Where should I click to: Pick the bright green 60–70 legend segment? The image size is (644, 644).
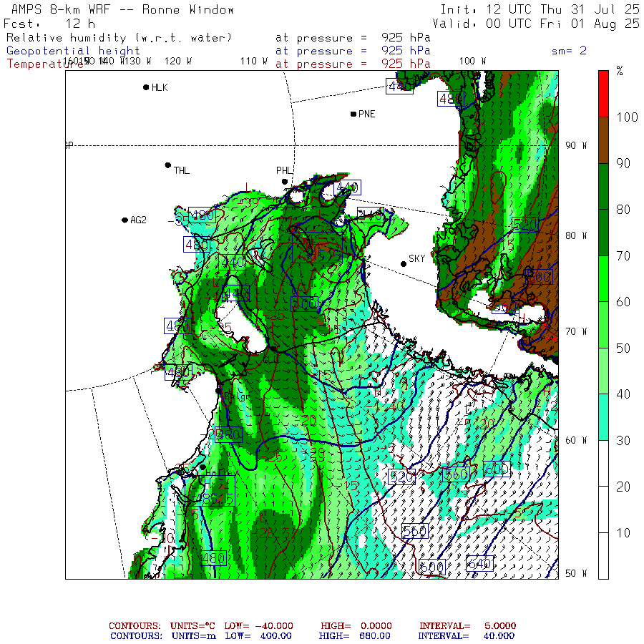click(603, 279)
